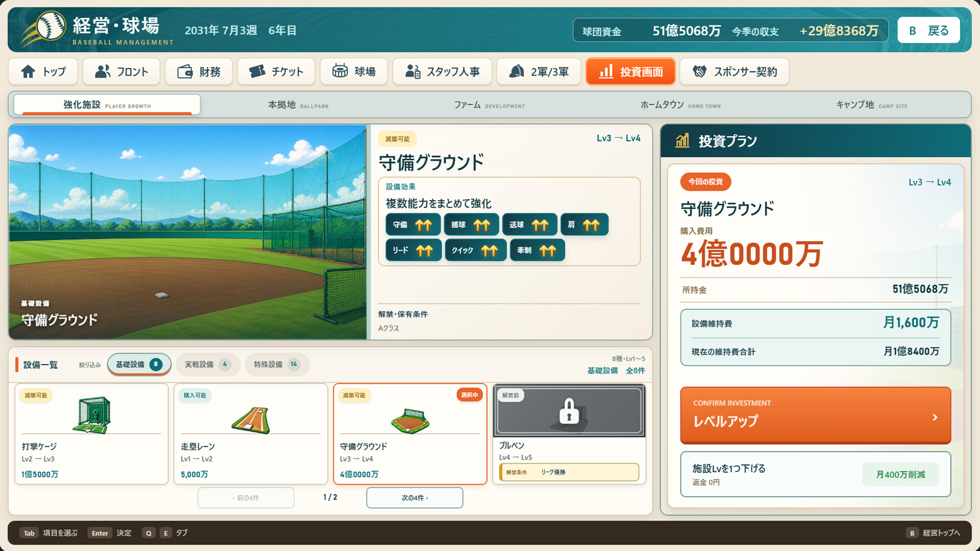Click the 前の4件 previous page button
The width and height of the screenshot is (980, 551).
click(x=246, y=497)
